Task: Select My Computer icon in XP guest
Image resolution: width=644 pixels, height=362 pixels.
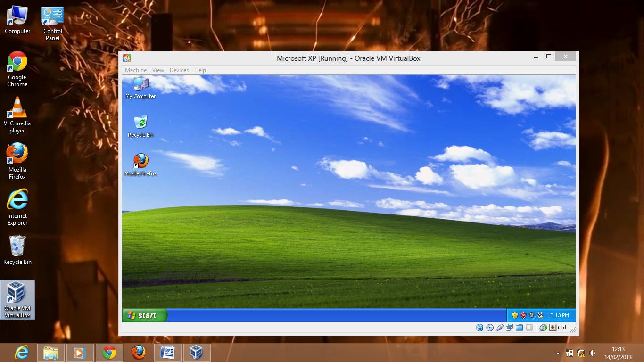Action: pyautogui.click(x=140, y=88)
